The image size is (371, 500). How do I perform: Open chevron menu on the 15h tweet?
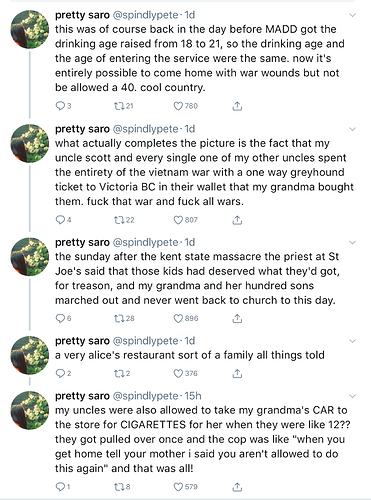coord(352,396)
